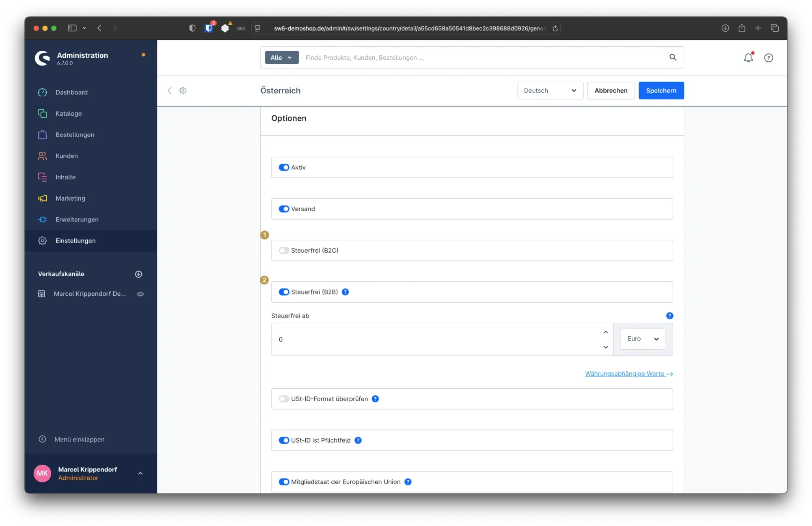Turn on the USt-ID-Format überprüfen toggle
Screen dimensions: 812x526
coord(284,399)
